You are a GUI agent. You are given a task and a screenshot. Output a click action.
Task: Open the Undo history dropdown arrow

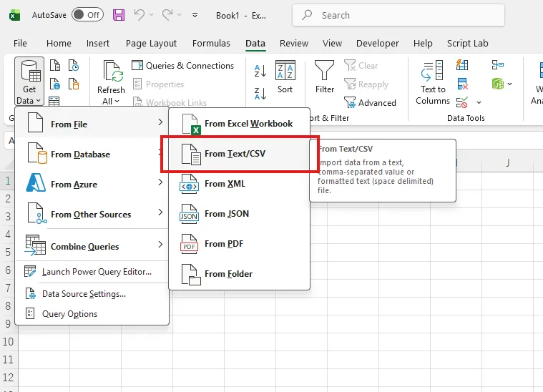(x=152, y=15)
